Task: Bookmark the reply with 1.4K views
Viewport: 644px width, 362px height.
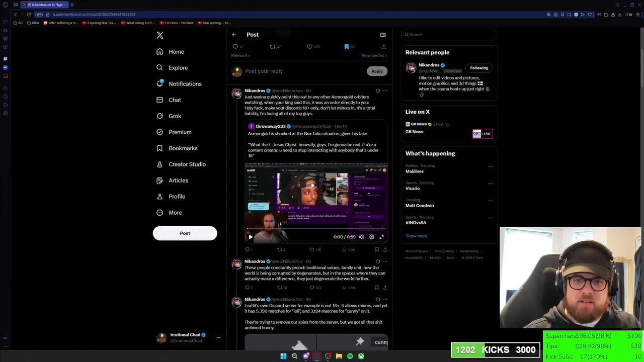Action: [376, 288]
